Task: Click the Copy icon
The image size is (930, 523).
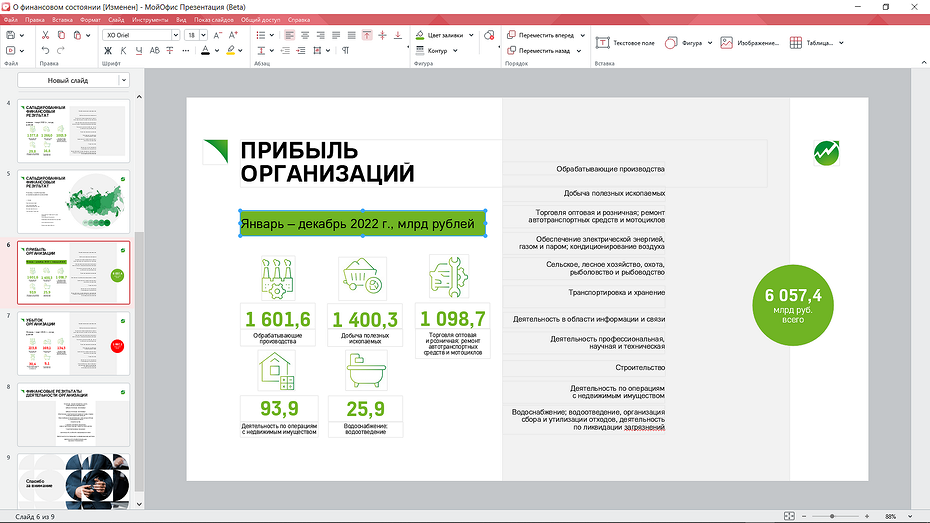Action: click(x=61, y=36)
